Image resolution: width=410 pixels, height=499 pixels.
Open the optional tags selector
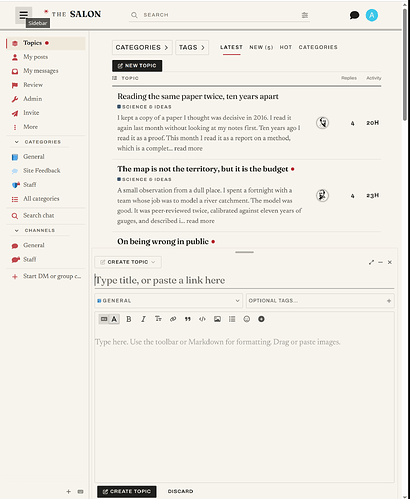(320, 301)
